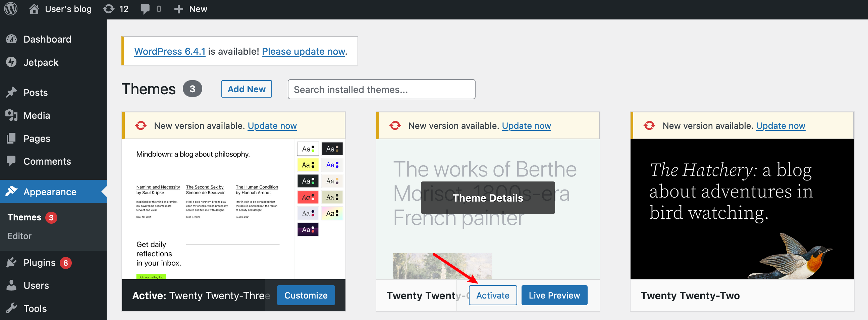
Task: Open the Twenty Twenty-Two theme screenshot
Action: (x=742, y=209)
